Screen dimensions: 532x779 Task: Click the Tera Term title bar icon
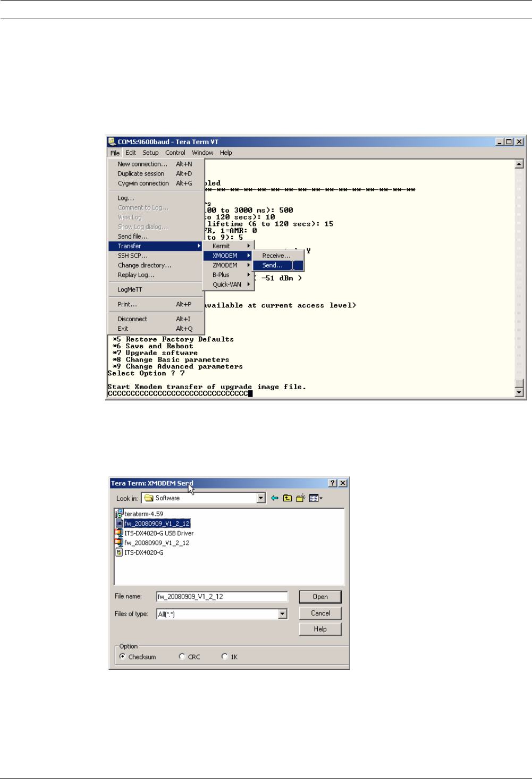(112, 141)
